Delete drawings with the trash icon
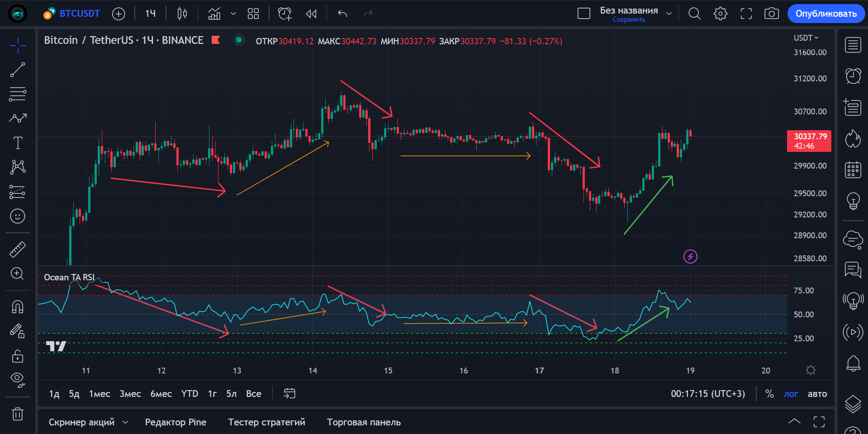Image resolution: width=868 pixels, height=434 pixels. [x=18, y=414]
